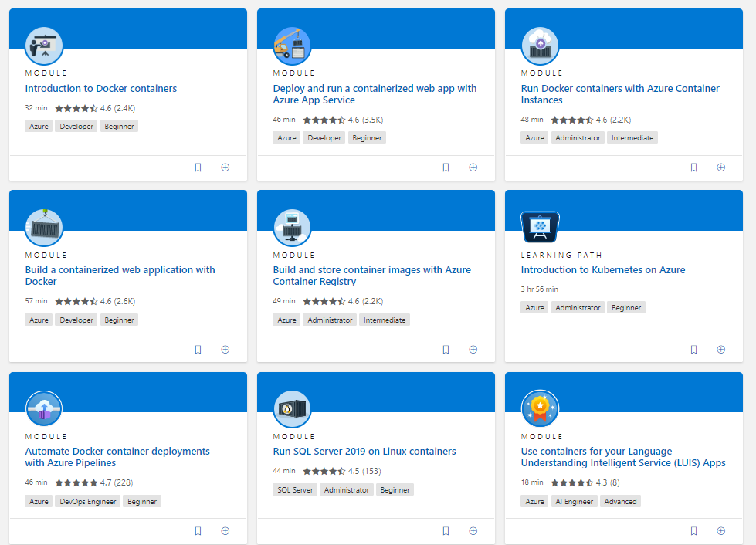Image resolution: width=756 pixels, height=545 pixels.
Task: Bookmark the Introduction to Docker containers module
Action: pyautogui.click(x=198, y=168)
